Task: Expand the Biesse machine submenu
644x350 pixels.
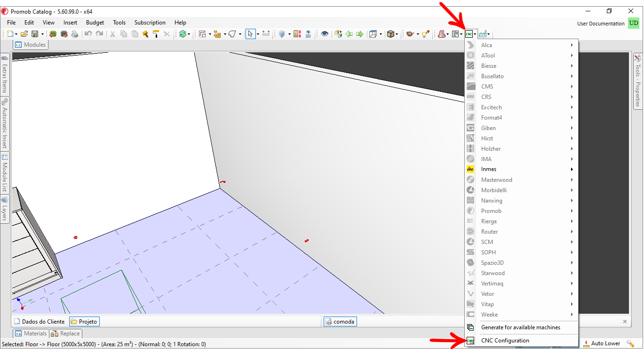Action: pos(521,66)
